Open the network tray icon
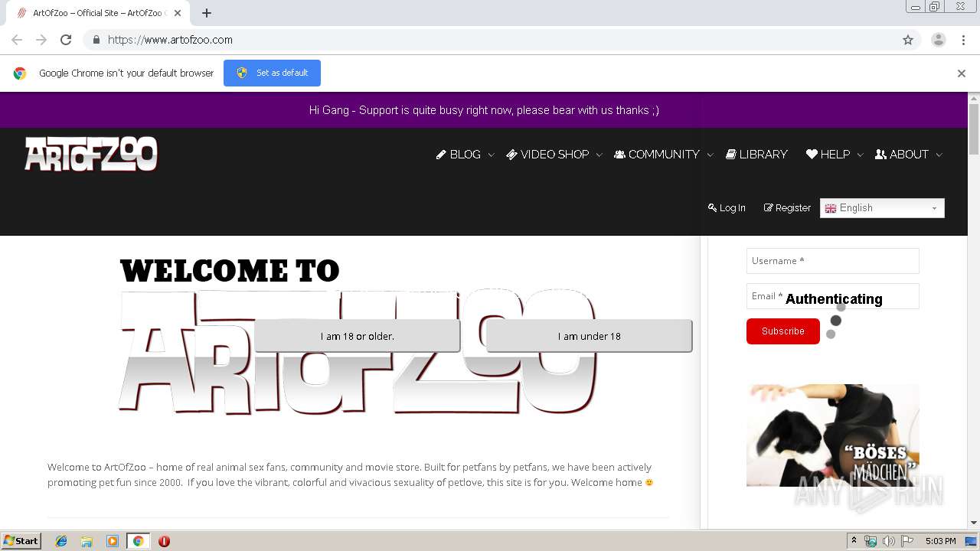The height and width of the screenshot is (551, 980). [871, 541]
